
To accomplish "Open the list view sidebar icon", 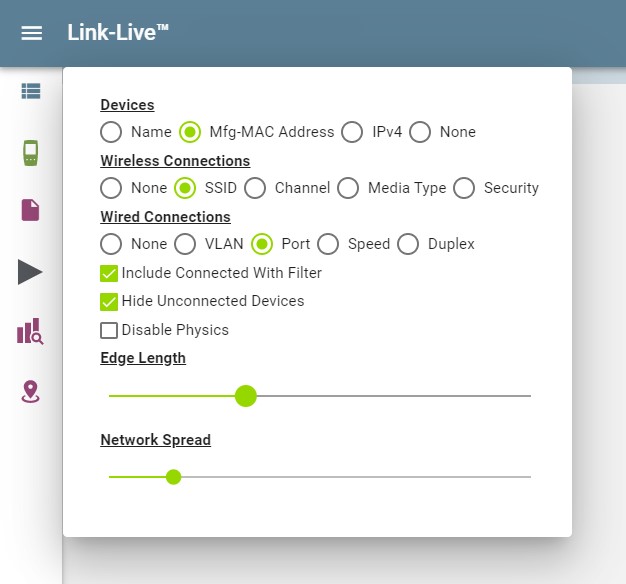I will pos(31,91).
